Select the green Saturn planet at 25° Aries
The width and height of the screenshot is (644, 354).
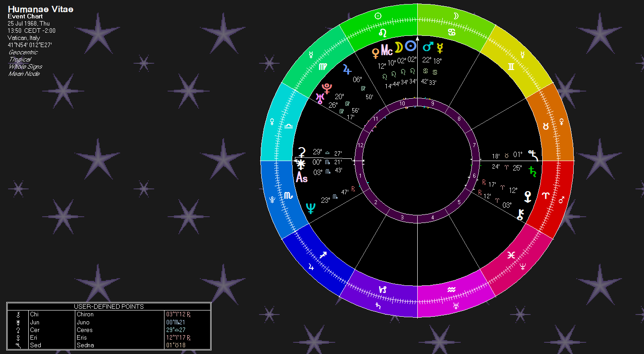(x=533, y=171)
